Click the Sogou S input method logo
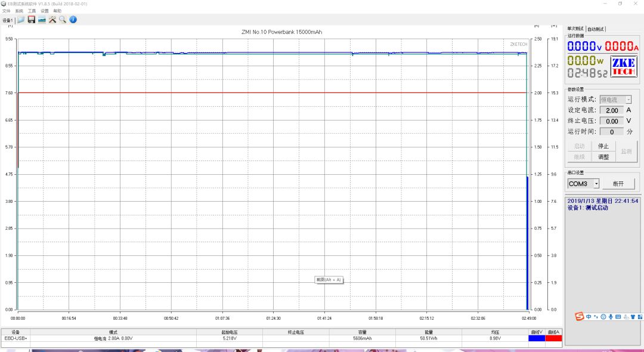The width and height of the screenshot is (644, 352). click(x=579, y=317)
